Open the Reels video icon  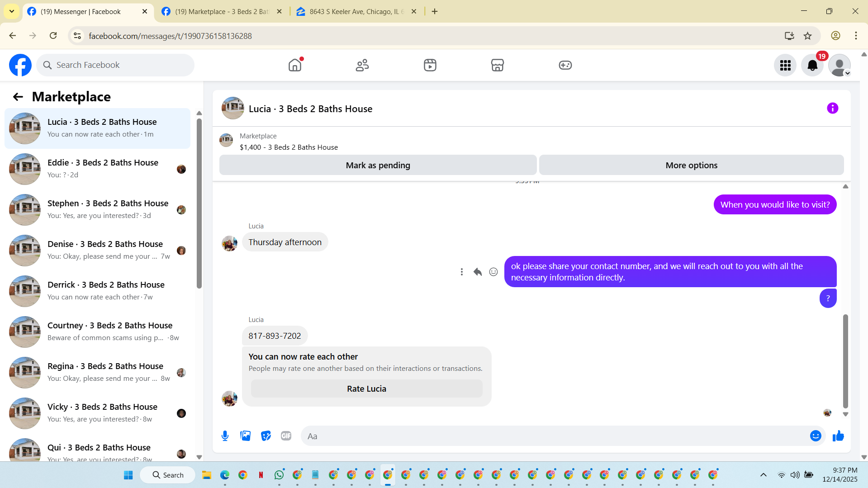point(430,65)
